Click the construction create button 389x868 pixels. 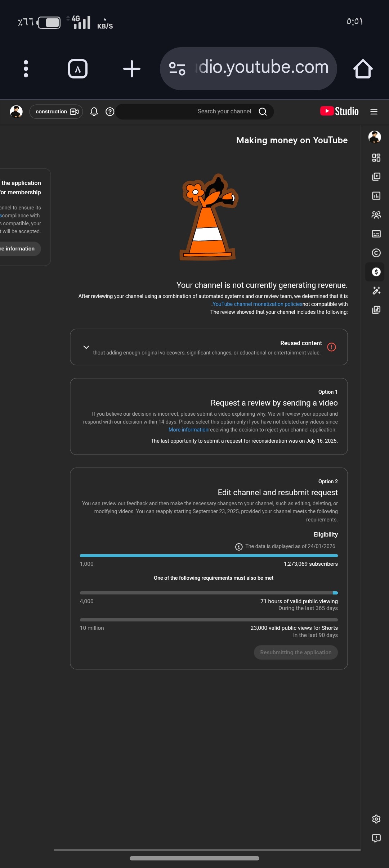point(56,112)
